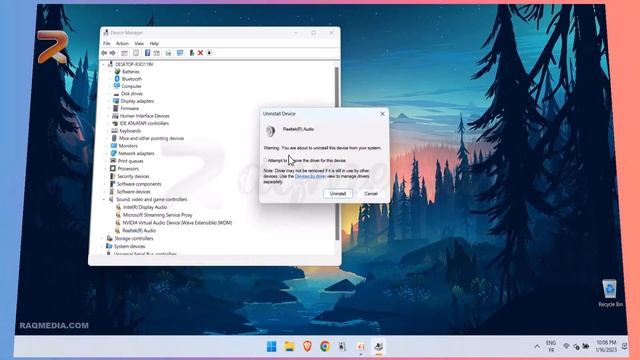Click the Scan for hardware changes monitor icon
640x360 pixels.
click(180, 53)
